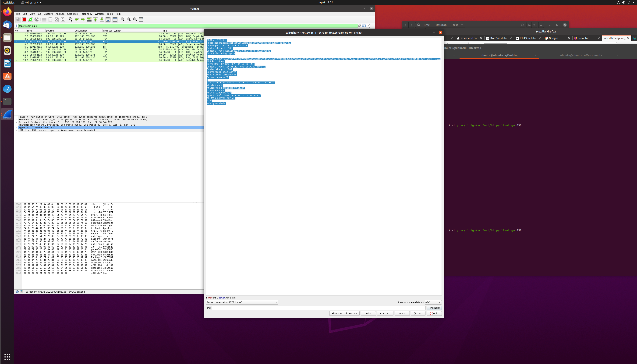
Task: Open Wireshark from the Ubuntu dock
Action: click(x=7, y=114)
